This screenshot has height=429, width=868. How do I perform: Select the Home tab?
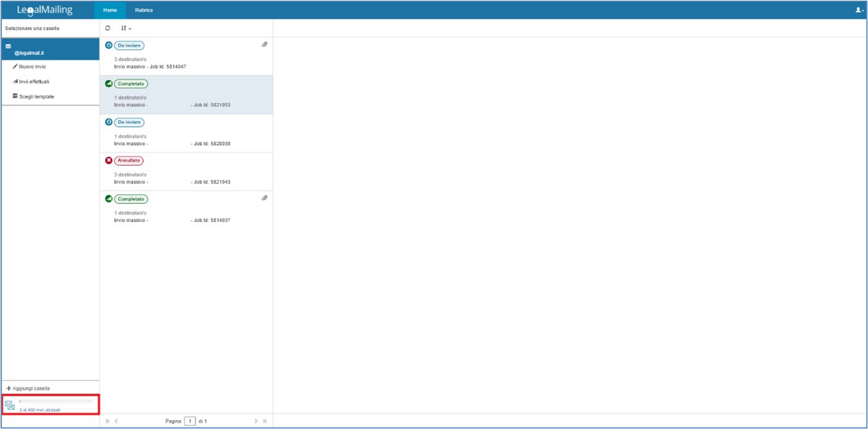[110, 10]
